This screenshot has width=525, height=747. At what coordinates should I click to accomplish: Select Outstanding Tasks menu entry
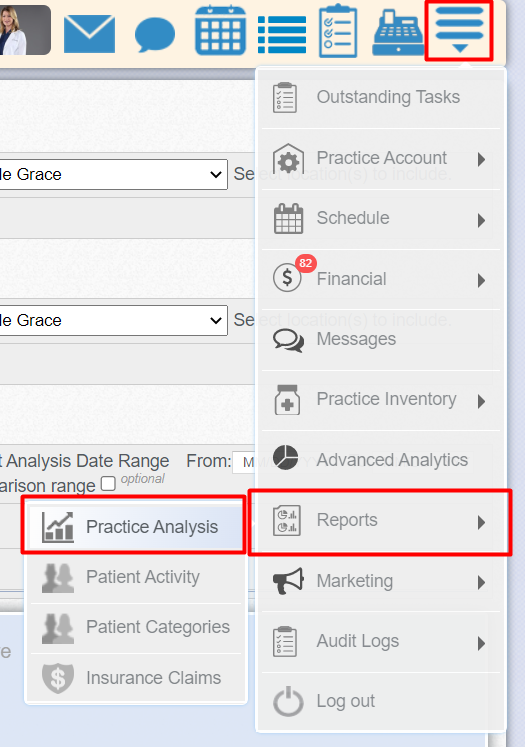coord(381,98)
